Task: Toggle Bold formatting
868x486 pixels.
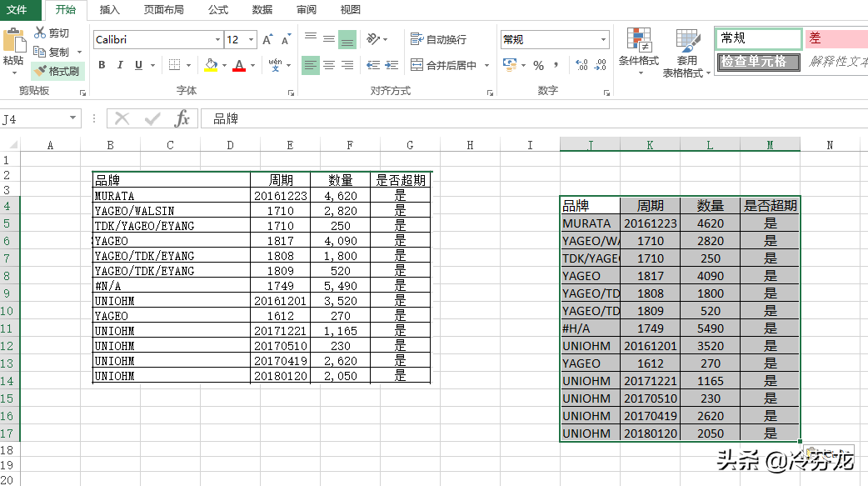Action: click(x=102, y=65)
